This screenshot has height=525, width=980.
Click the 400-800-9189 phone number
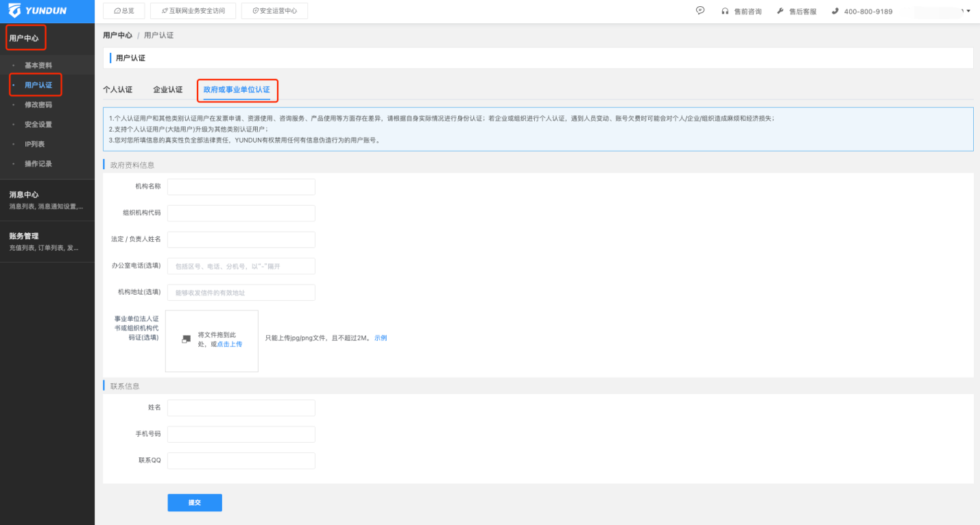868,12
